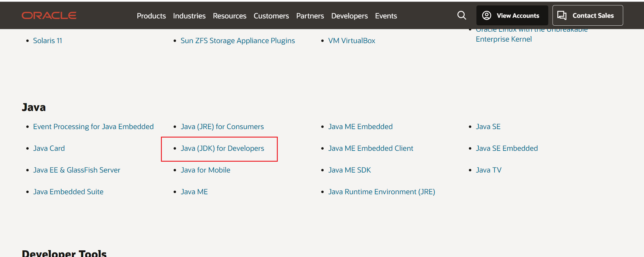Viewport: 644px width, 257px height.
Task: Select the Java ME SDK link
Action: (349, 170)
